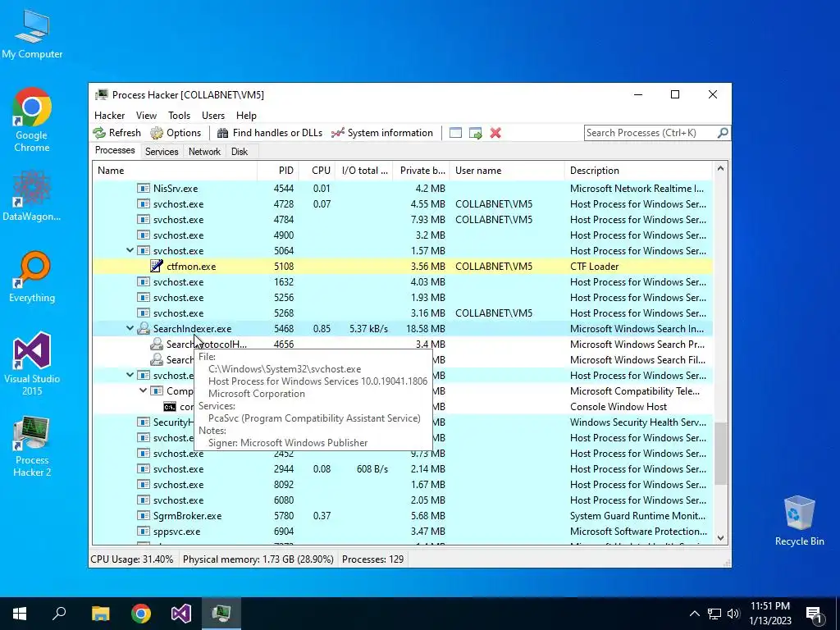Open My Computer desktop icon

pos(32,34)
